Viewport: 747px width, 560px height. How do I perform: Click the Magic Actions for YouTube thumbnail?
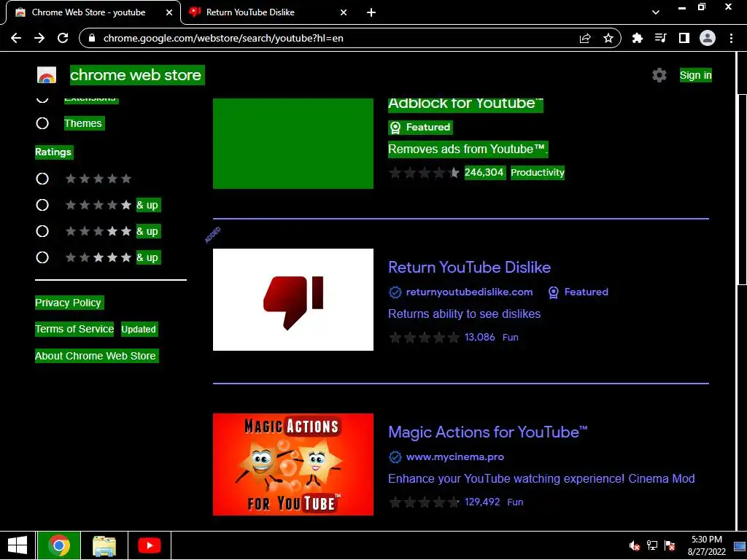[293, 464]
